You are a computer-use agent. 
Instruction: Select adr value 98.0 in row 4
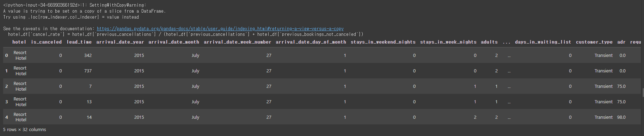coord(621,117)
